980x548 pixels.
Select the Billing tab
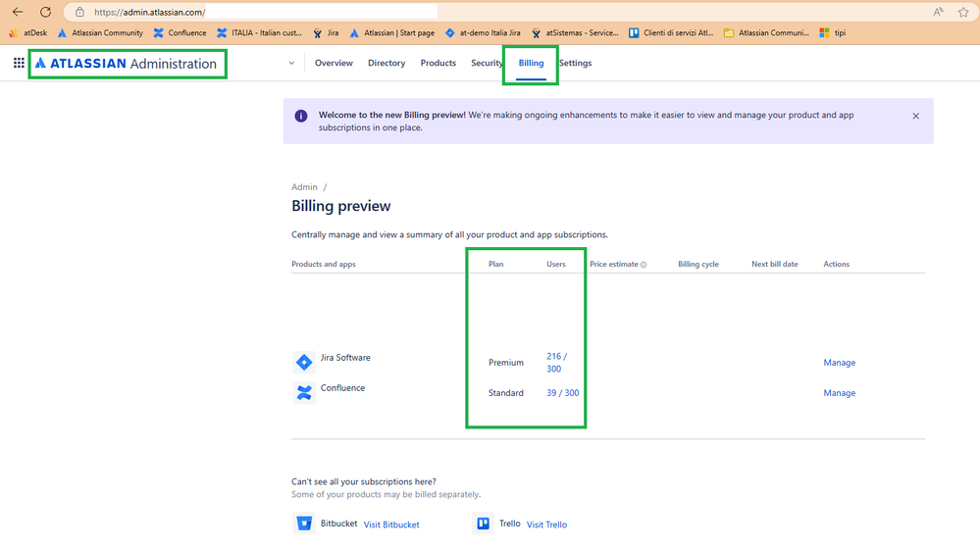pos(531,63)
